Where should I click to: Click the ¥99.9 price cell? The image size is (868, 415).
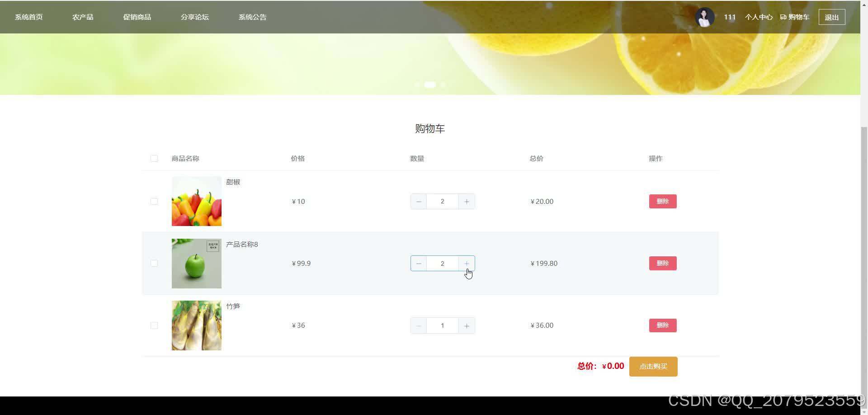coord(302,264)
